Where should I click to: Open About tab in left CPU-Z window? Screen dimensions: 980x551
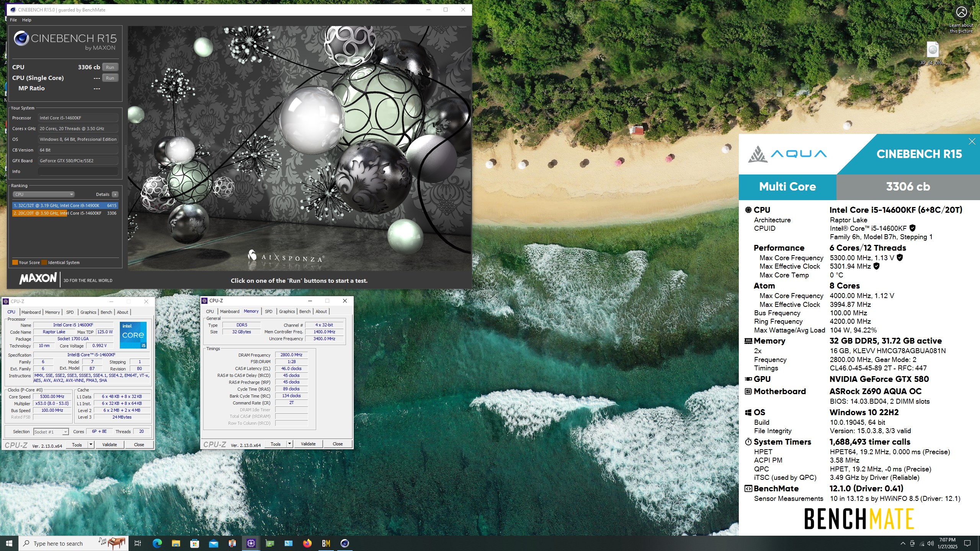tap(122, 312)
